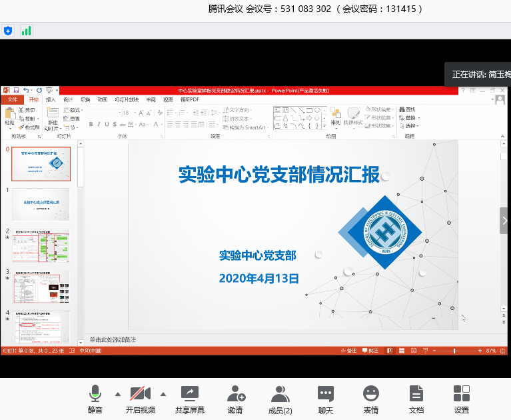Mute microphone with 静音 button
The height and width of the screenshot is (420, 511).
point(95,399)
